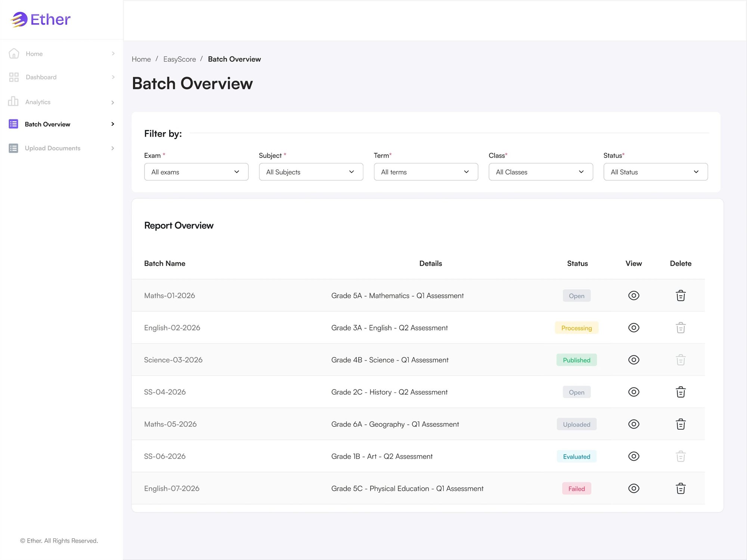Delete the Maths-01-2026 batch
The width and height of the screenshot is (747, 560).
click(681, 296)
